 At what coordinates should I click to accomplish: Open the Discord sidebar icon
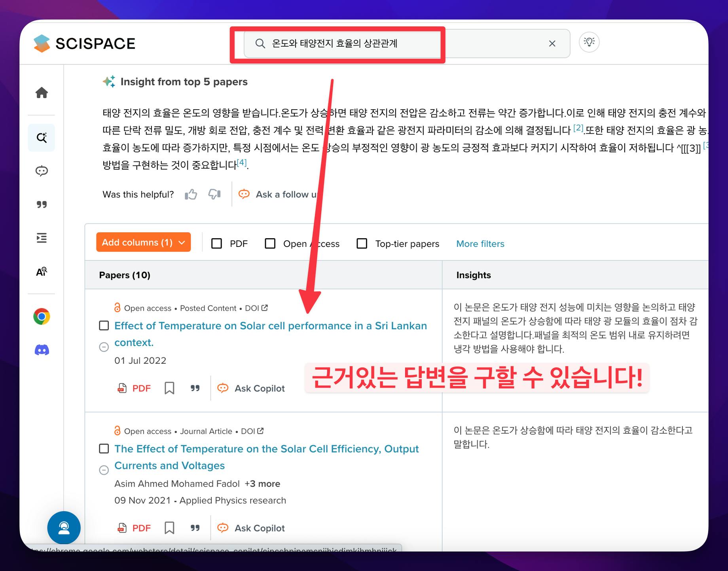click(42, 350)
